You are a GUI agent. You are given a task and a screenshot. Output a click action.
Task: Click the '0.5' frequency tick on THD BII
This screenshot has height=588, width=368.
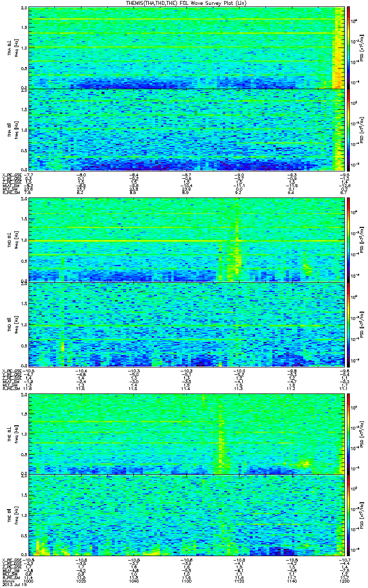click(x=25, y=345)
